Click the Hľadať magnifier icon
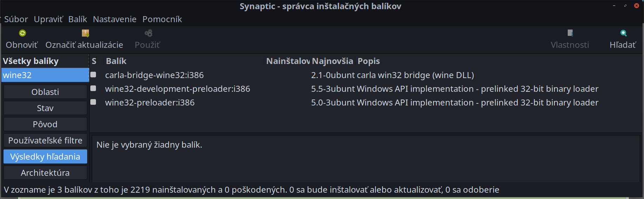This screenshot has height=199, width=644. tap(623, 33)
